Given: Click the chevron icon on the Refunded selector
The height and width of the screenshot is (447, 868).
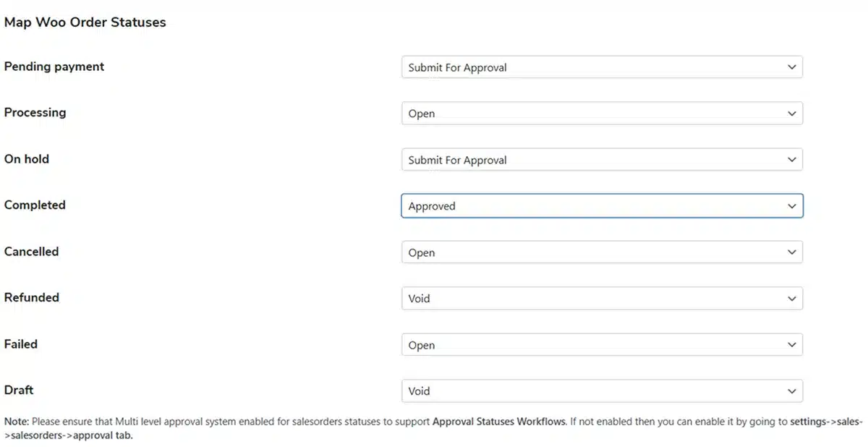Looking at the screenshot, I should 791,298.
